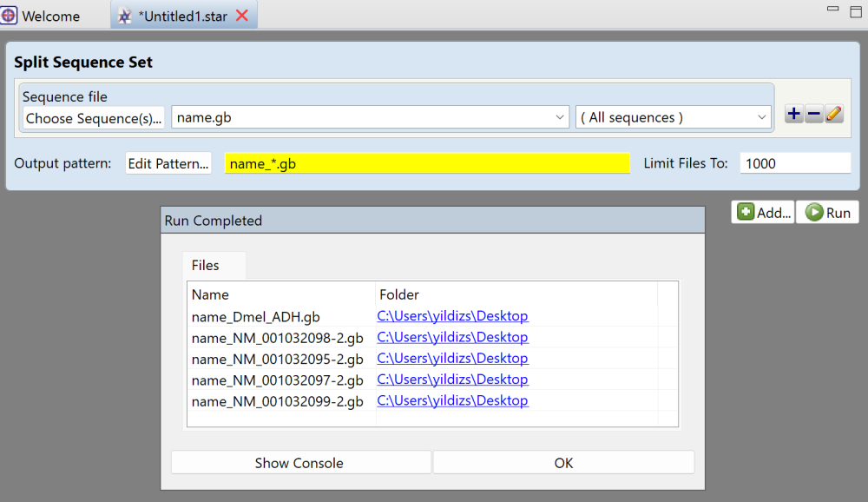Click the red compass icon on Welcome tab
The image size is (868, 502).
pyautogui.click(x=10, y=15)
